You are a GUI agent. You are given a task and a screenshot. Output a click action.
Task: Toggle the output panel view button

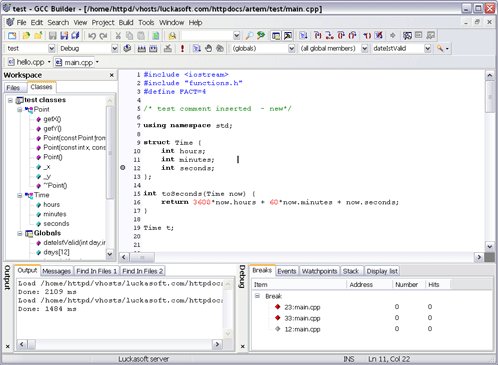[x=288, y=35]
